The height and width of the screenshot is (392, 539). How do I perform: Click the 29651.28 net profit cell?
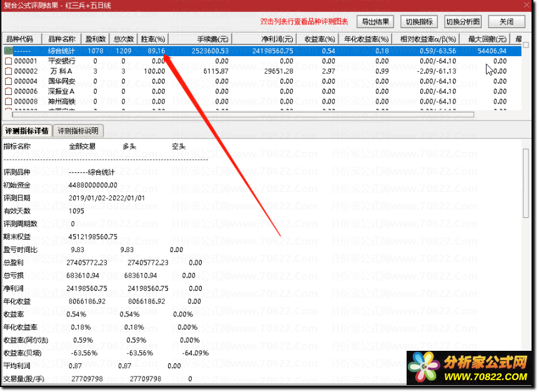point(279,71)
